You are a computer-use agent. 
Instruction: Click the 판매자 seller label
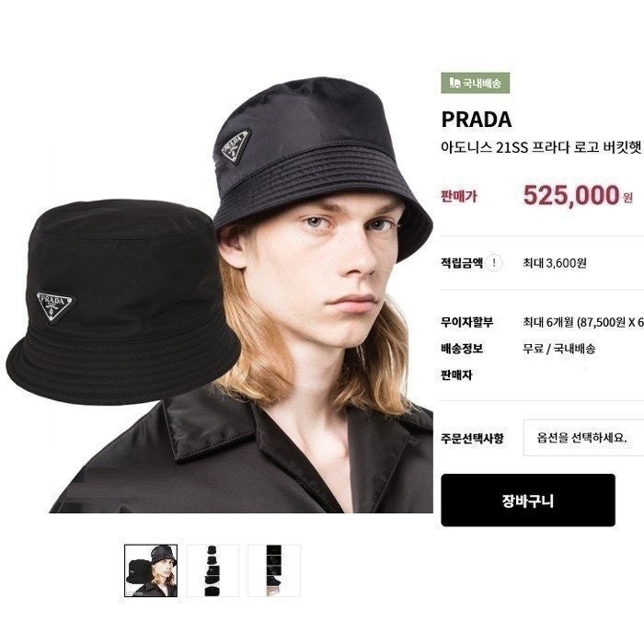click(x=456, y=375)
